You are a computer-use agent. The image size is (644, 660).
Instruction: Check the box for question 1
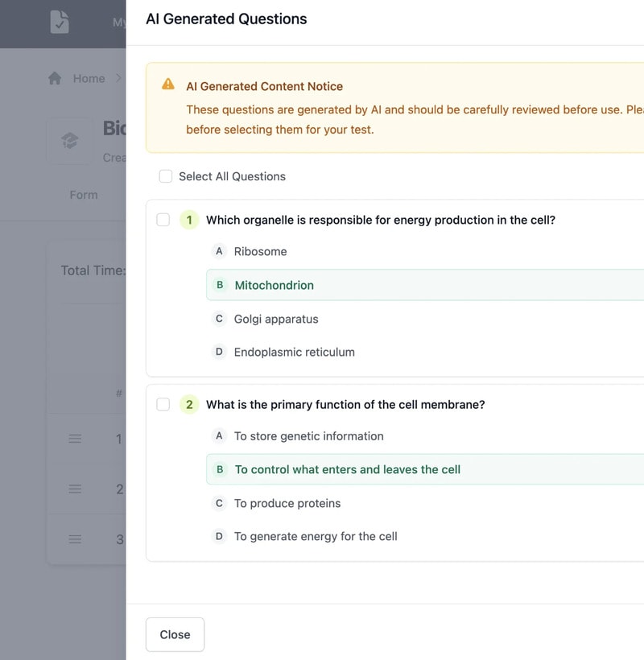click(x=163, y=220)
